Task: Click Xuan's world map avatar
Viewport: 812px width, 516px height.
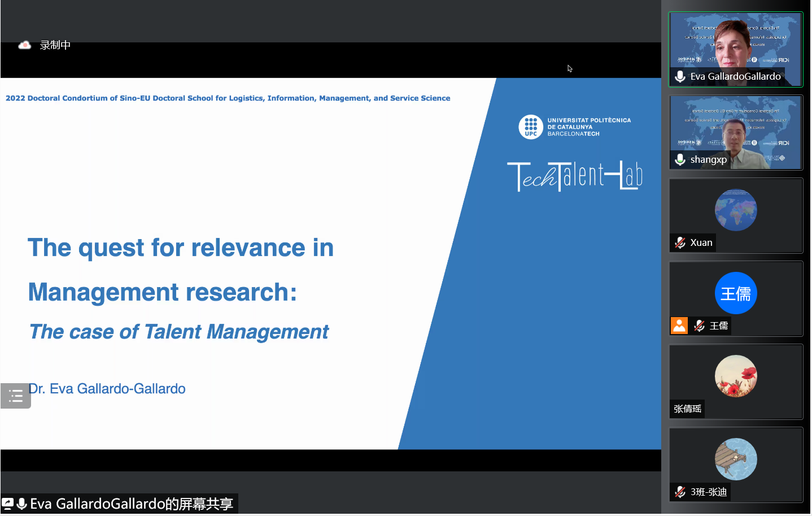Action: [736, 210]
